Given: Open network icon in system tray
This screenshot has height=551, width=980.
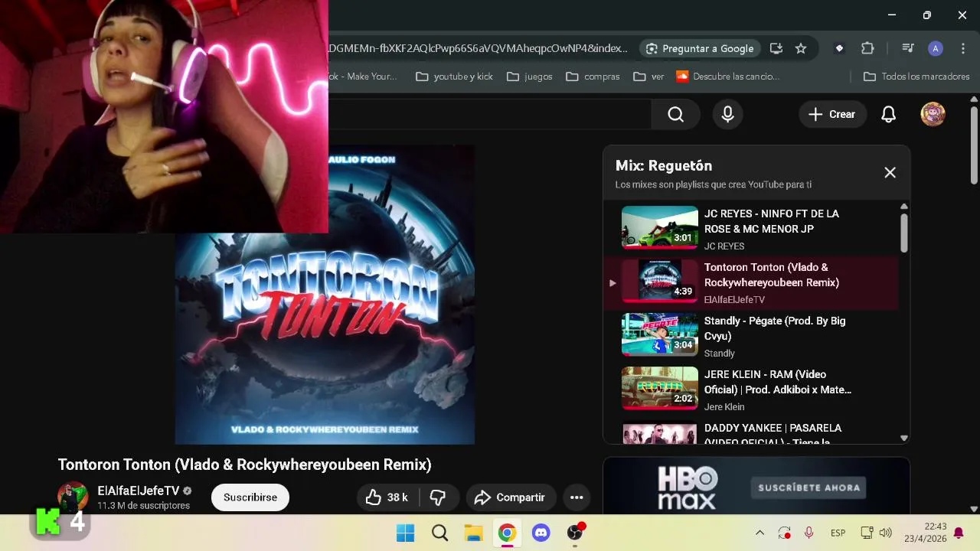Looking at the screenshot, I should 867,533.
